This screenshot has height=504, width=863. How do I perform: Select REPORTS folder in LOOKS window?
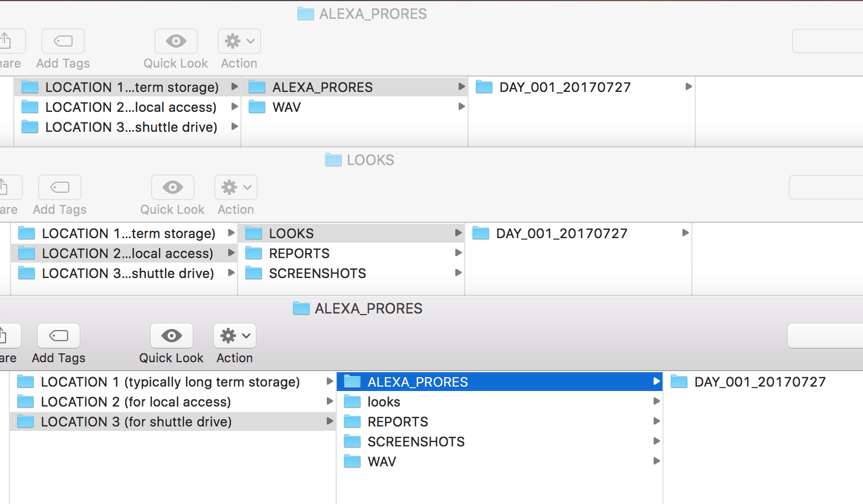point(299,254)
